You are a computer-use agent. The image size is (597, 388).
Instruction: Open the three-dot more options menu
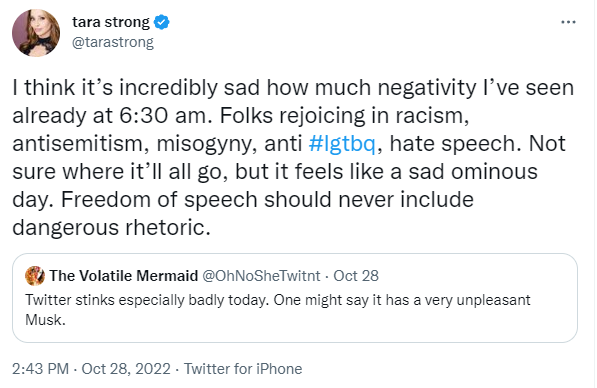click(x=568, y=22)
